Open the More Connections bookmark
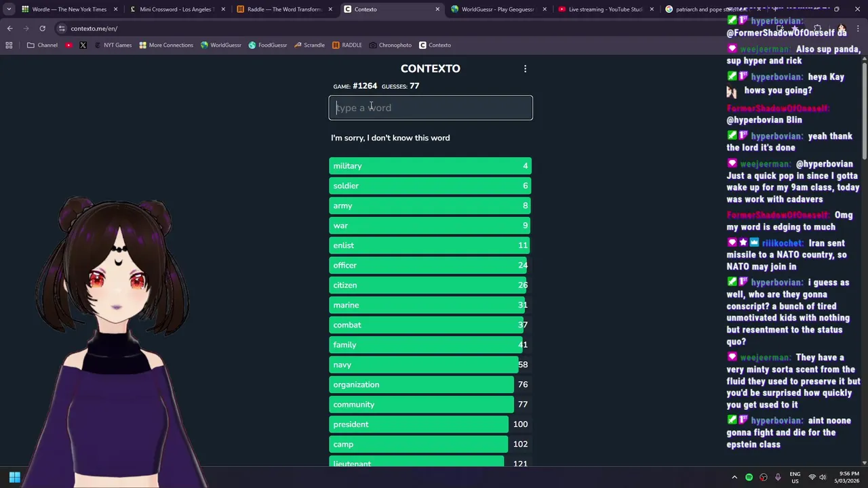 coord(166,45)
